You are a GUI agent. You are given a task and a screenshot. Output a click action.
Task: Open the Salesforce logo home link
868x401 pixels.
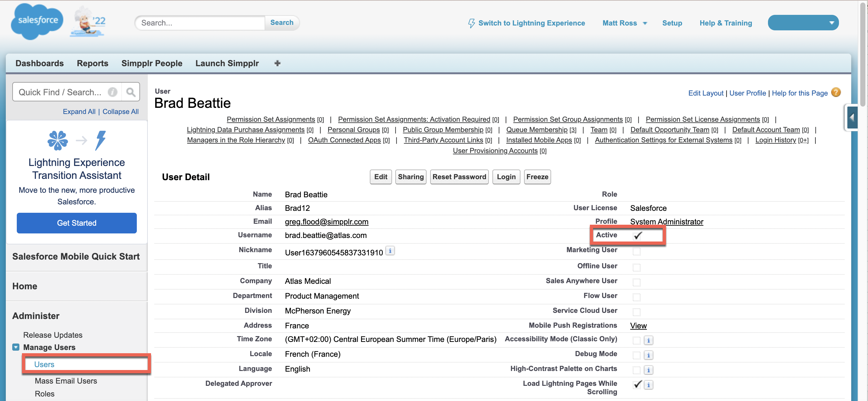[x=37, y=21]
